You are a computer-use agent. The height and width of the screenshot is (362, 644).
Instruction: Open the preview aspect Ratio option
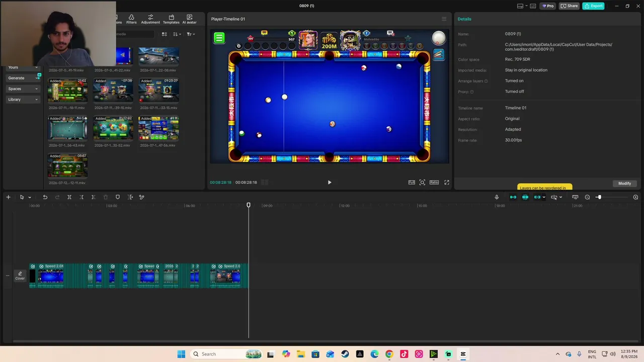(434, 183)
